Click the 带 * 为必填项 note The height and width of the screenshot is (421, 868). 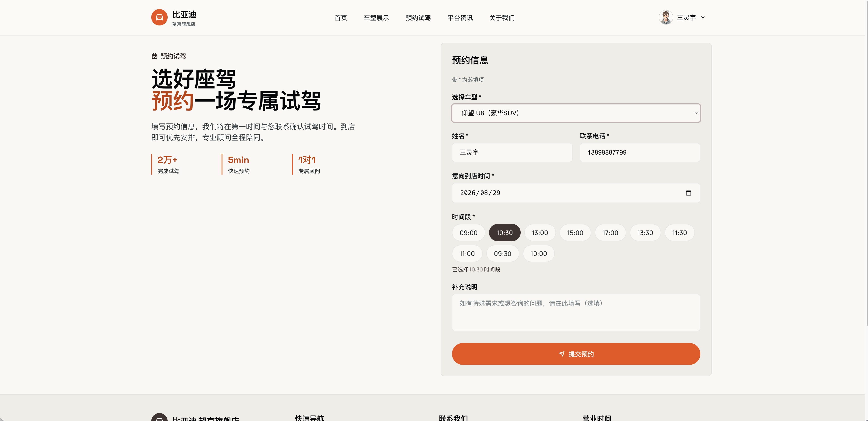point(468,80)
